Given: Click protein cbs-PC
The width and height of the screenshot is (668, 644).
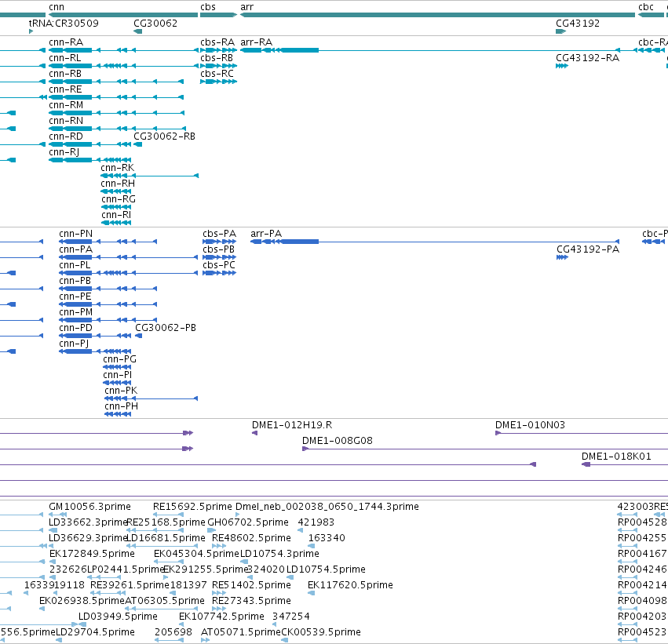Looking at the screenshot, I should coord(219,265).
